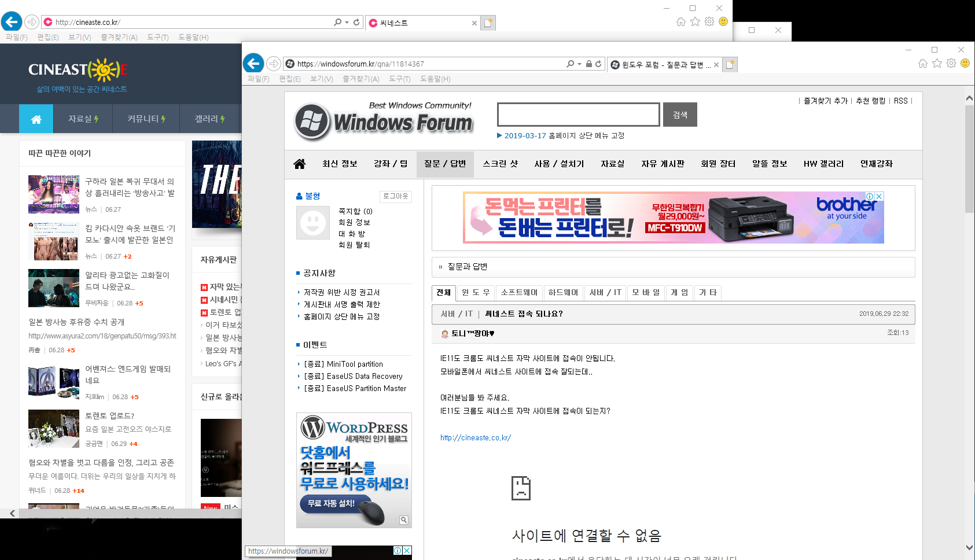Open the settings gear in the Windows Forum browser
This screenshot has height=560, width=975.
951,63
